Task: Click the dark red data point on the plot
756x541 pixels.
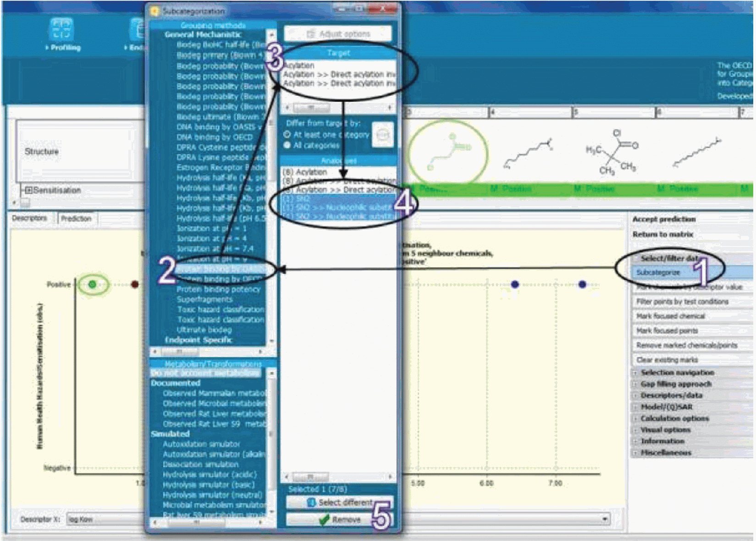Action: point(135,284)
